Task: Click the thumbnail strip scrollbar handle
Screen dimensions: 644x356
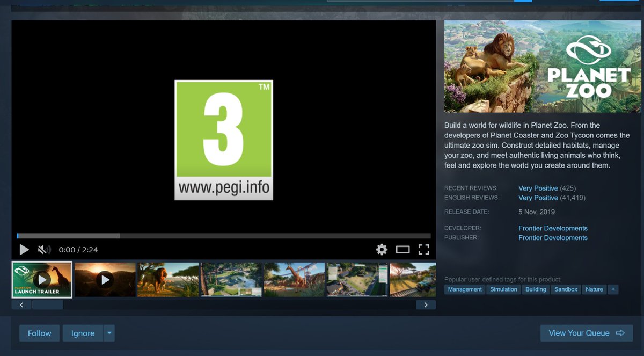Action: point(48,305)
